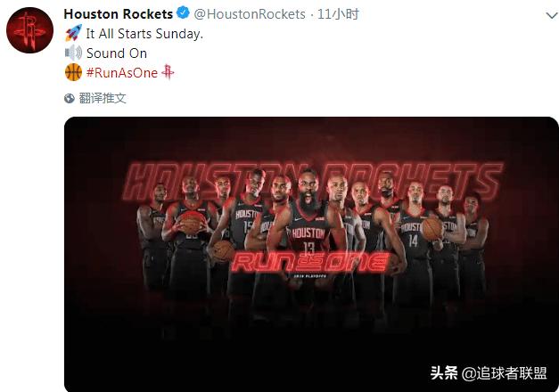Screen dimensions: 559x392
Task: Click the 头条 @追球者联盟 watermark
Action: pos(489,373)
